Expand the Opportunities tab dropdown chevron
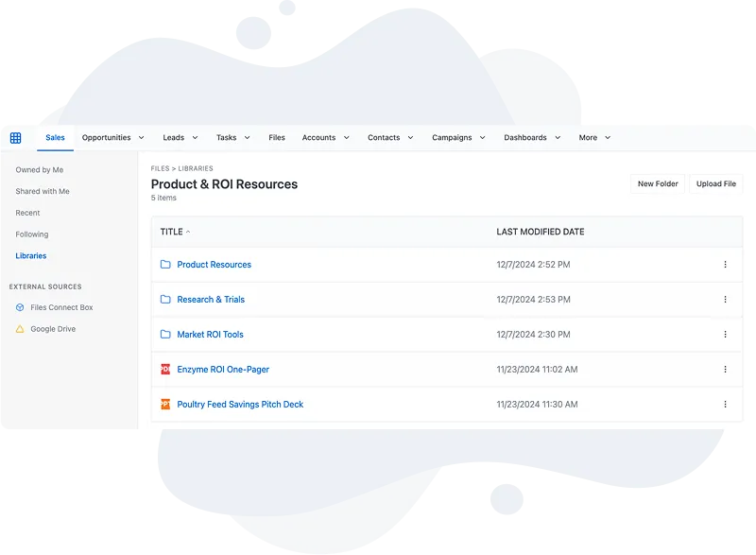756x555 pixels. pyautogui.click(x=142, y=138)
